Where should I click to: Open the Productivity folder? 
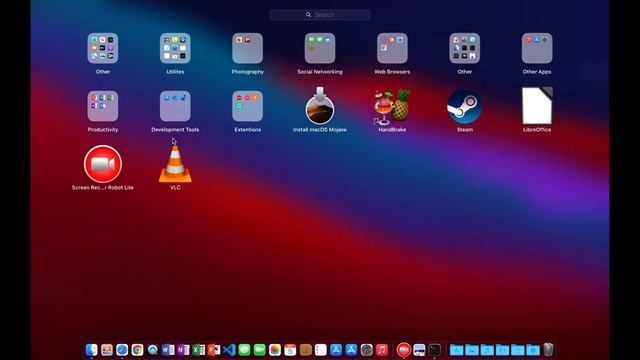point(103,107)
